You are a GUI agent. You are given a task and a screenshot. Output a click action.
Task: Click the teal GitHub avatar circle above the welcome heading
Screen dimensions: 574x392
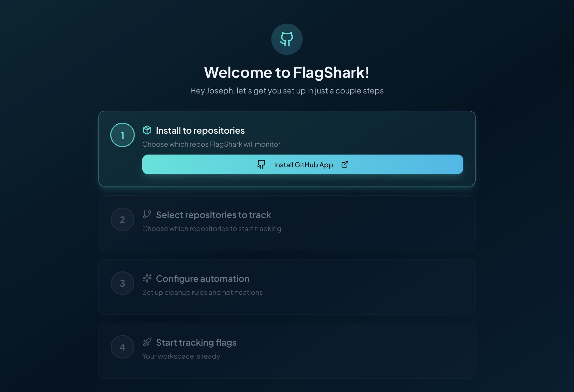click(287, 39)
